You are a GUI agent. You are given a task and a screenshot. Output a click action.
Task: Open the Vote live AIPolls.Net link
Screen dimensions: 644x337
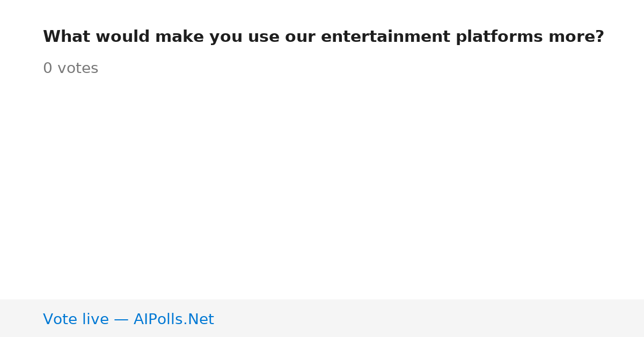coord(128,319)
